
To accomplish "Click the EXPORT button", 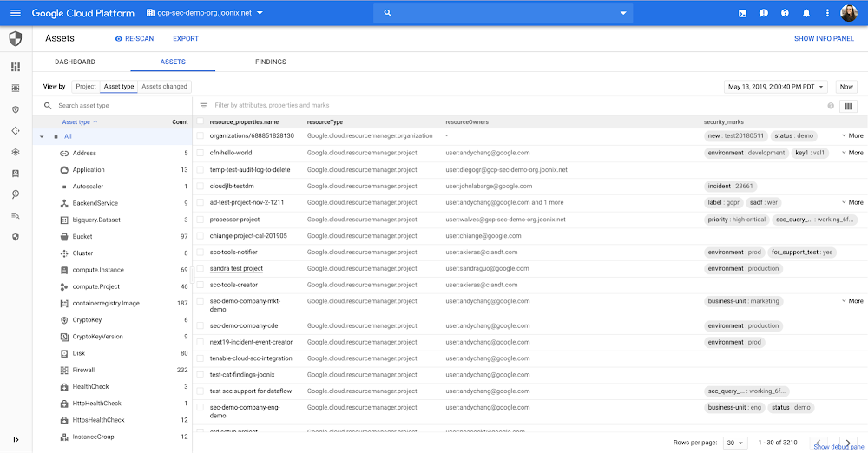I will point(186,39).
